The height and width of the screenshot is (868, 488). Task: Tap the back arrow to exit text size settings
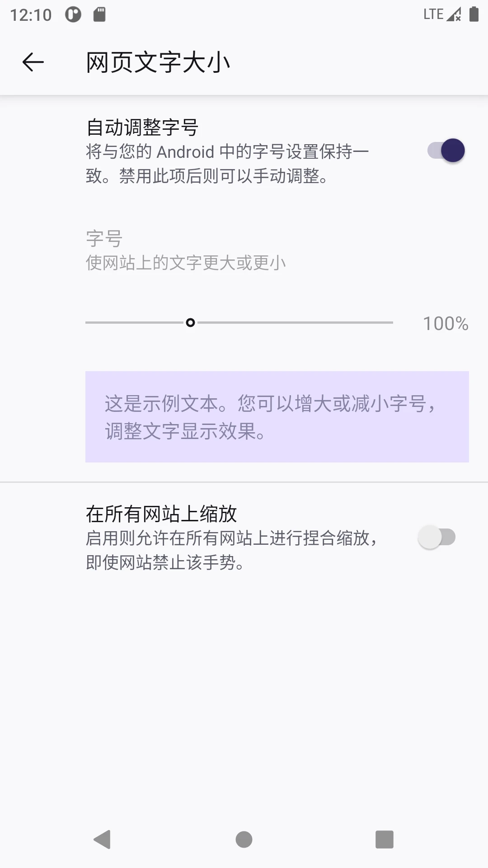(x=33, y=61)
